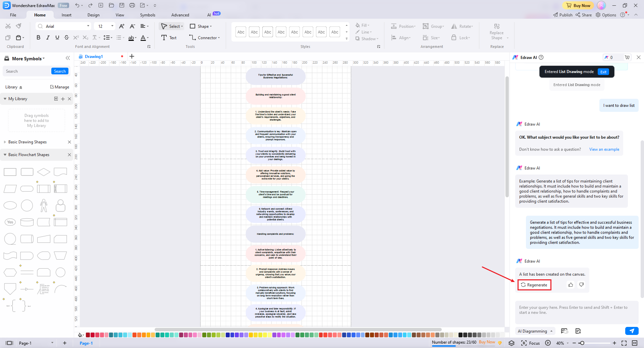Collapse the My Library section
This screenshot has height=348, width=644.
5,99
